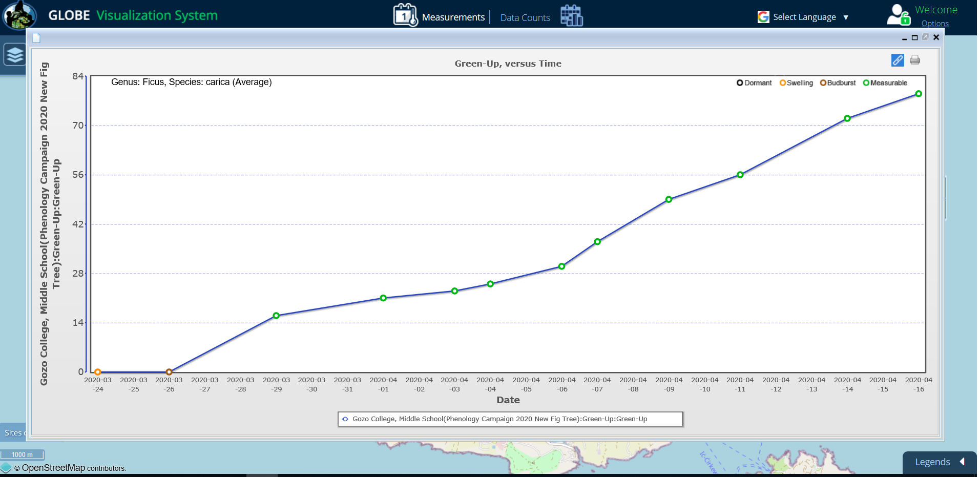Click the user account unlock icon
Screen dimensions: 980x477
point(898,15)
